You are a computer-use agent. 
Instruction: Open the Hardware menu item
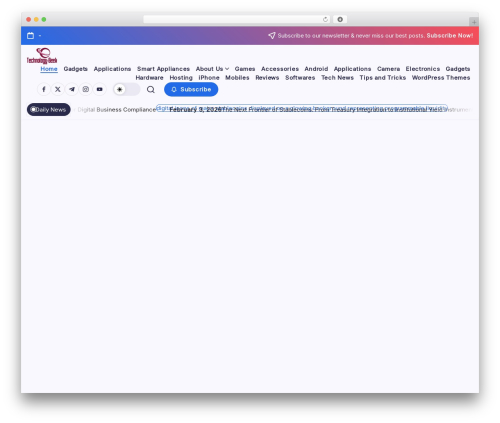(149, 78)
